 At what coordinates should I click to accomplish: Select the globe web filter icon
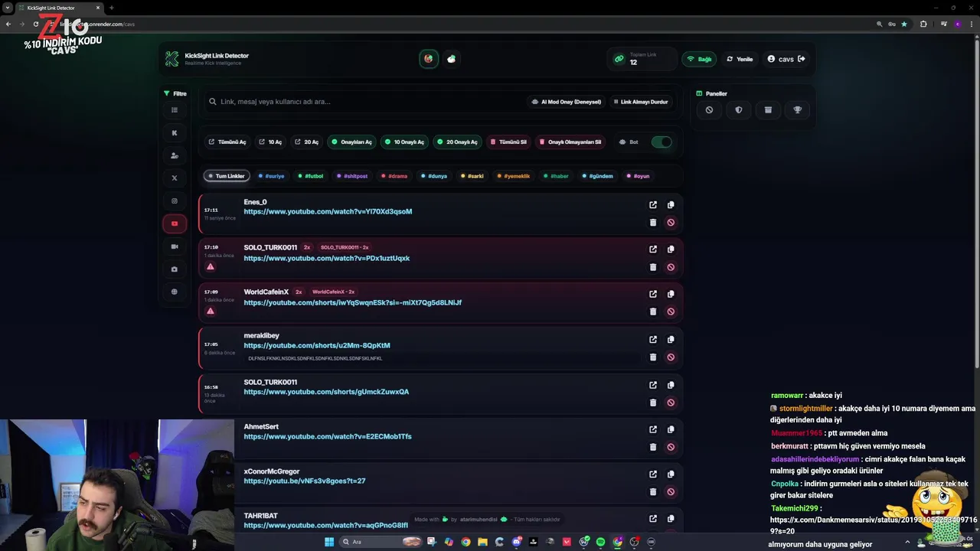tap(175, 292)
